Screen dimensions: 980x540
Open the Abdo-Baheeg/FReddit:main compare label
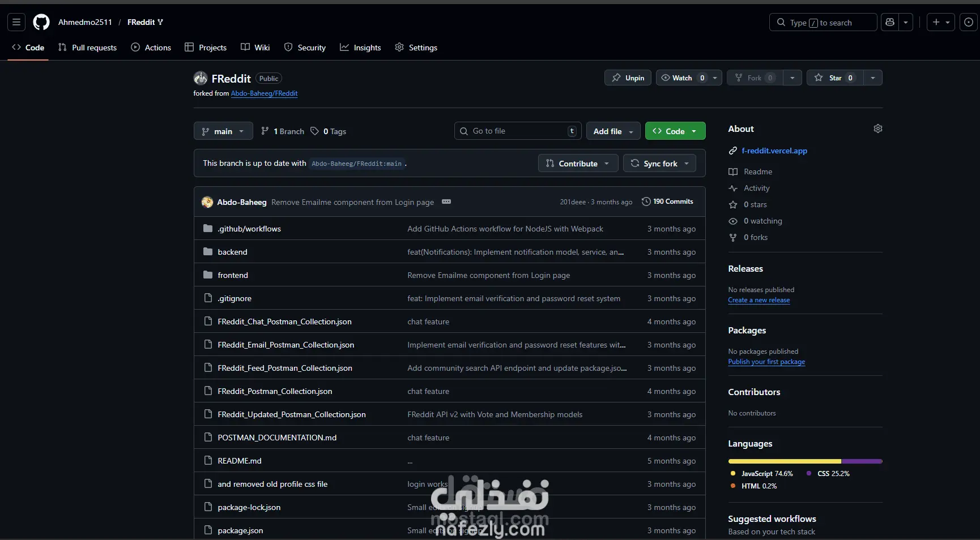(x=356, y=164)
